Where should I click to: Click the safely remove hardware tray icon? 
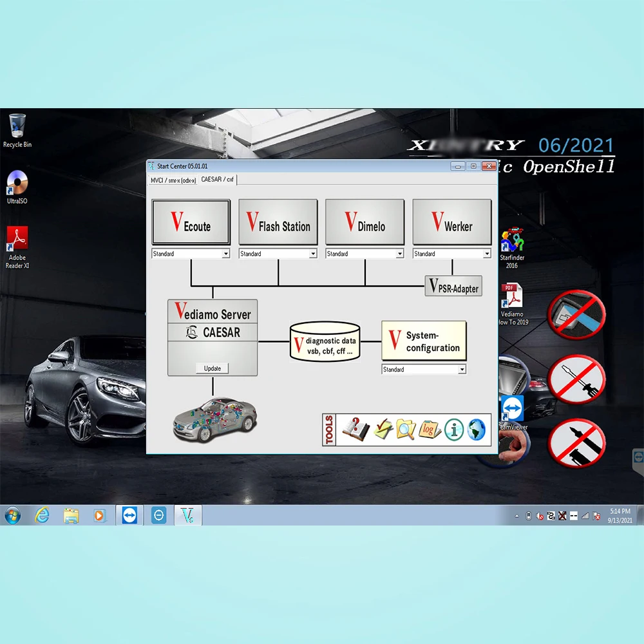529,516
